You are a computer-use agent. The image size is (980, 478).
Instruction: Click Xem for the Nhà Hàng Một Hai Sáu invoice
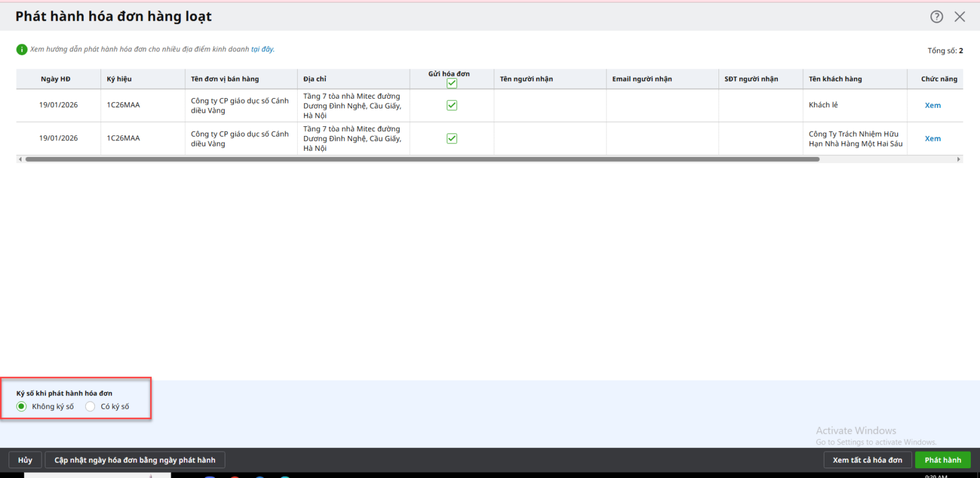[x=932, y=138]
